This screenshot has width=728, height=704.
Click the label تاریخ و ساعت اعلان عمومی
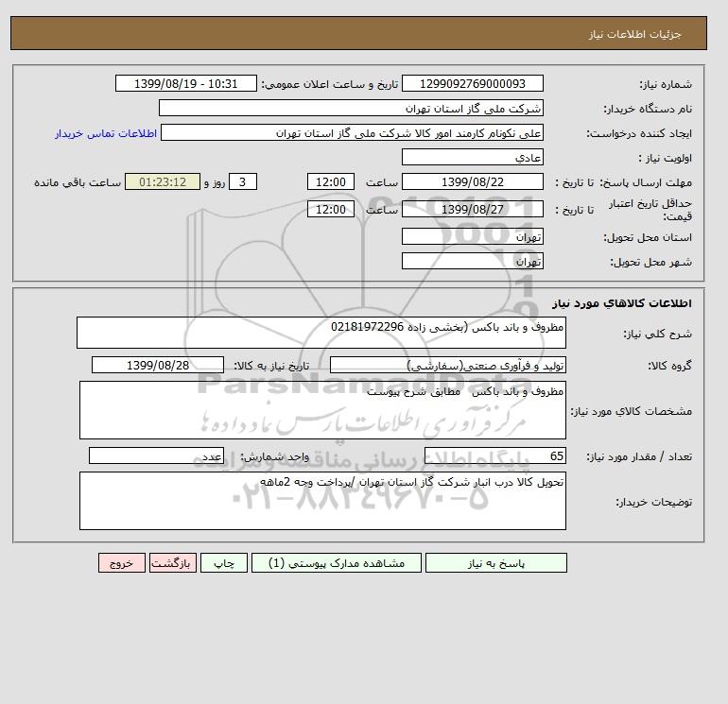point(330,84)
